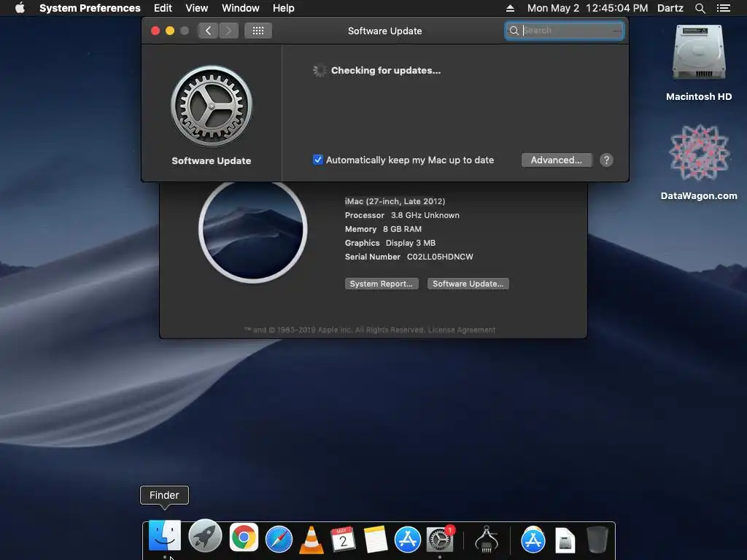Open Macintosh HD desktop drive
The image size is (747, 560).
tap(699, 53)
